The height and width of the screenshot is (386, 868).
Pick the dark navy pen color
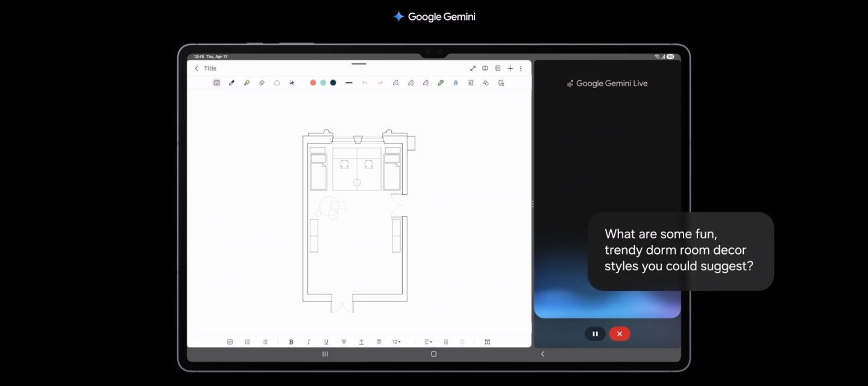point(333,83)
